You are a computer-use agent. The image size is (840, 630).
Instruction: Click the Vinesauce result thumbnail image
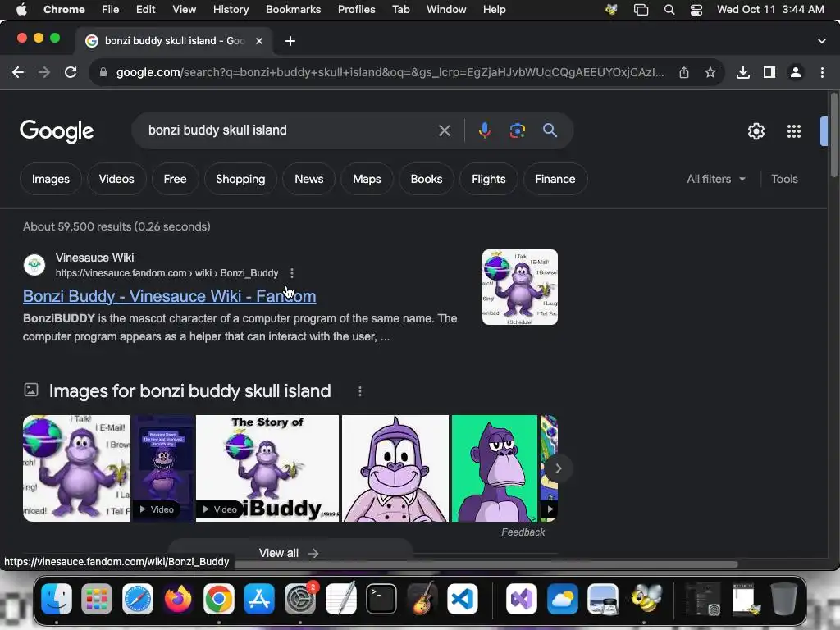click(x=519, y=287)
